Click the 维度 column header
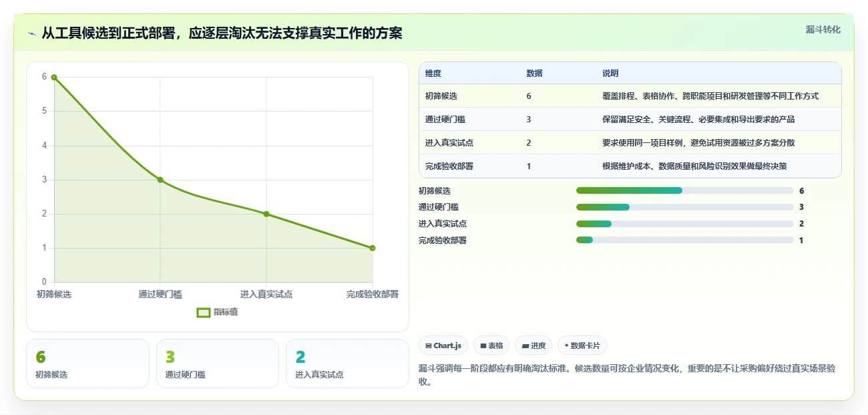 [x=433, y=74]
